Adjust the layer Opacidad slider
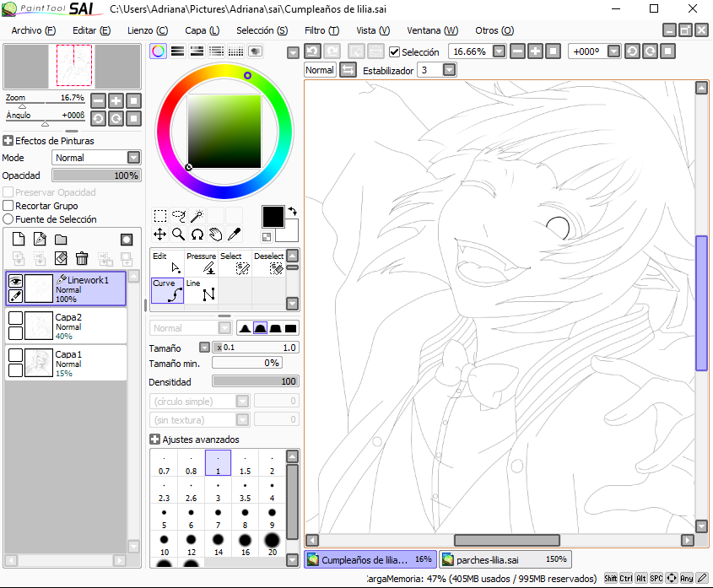The height and width of the screenshot is (588, 713). (x=96, y=175)
